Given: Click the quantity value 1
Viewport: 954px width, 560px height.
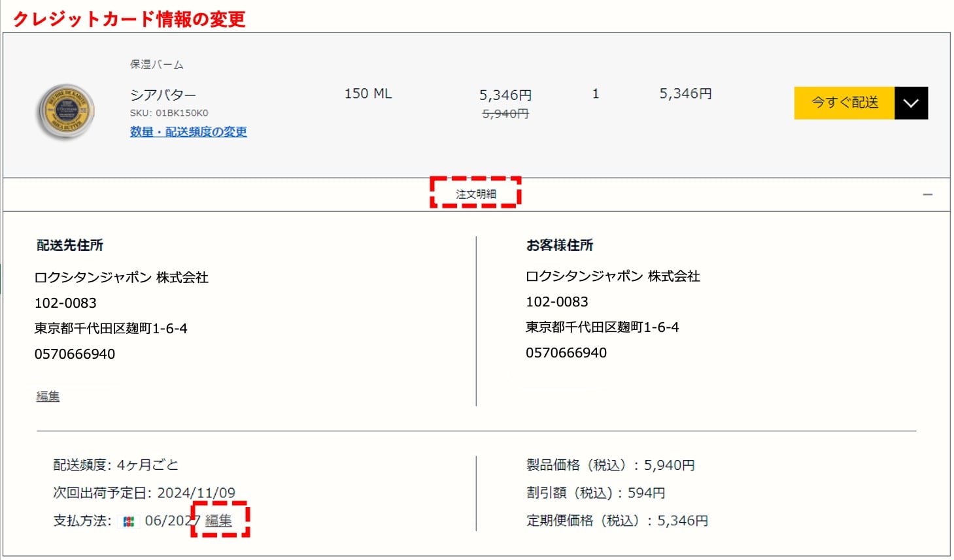Looking at the screenshot, I should pyautogui.click(x=596, y=94).
